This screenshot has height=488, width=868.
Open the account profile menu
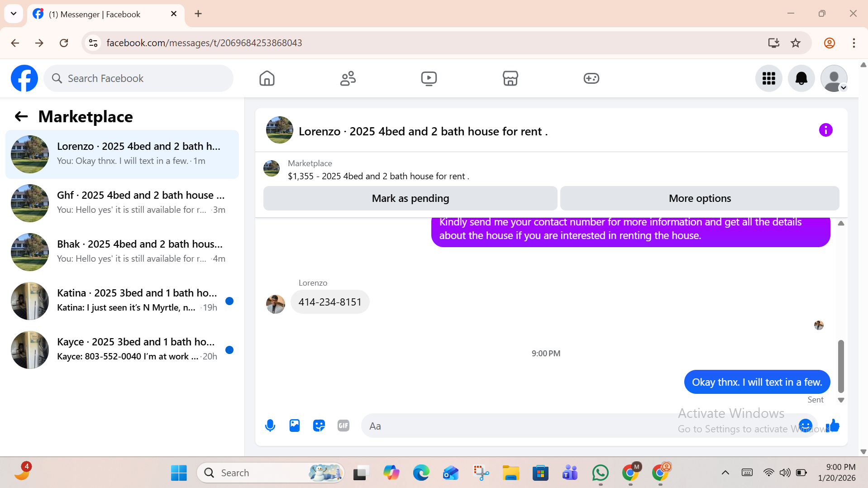click(834, 78)
